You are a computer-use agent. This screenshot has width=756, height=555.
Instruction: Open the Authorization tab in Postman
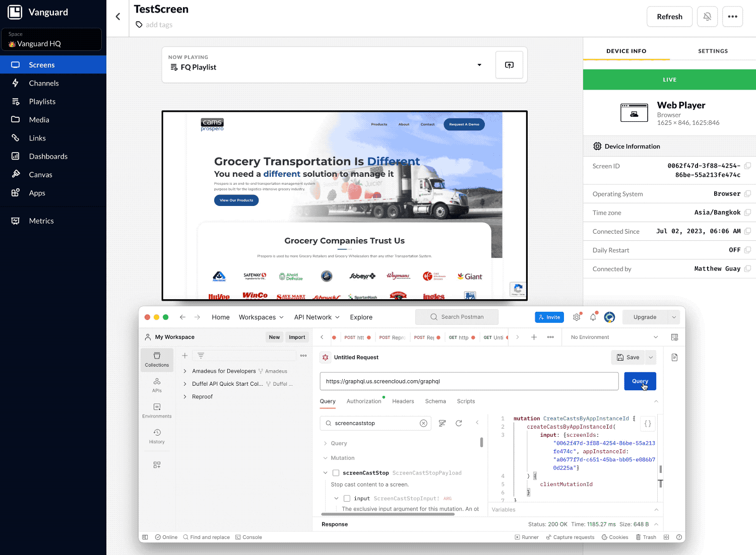364,401
